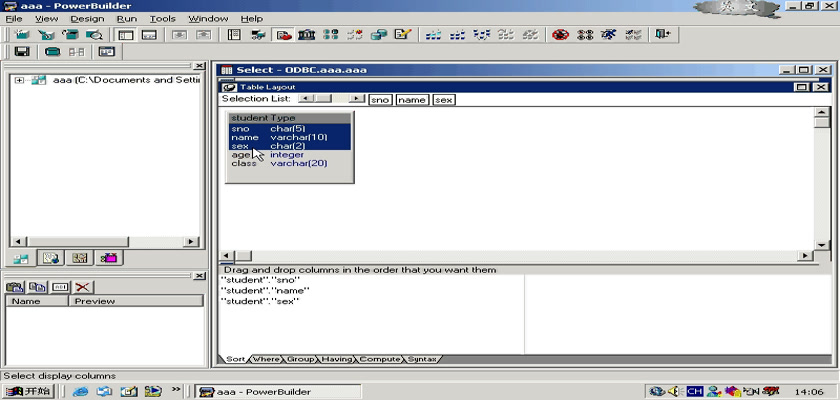Click the third blue deploy workspace icon

coord(482,35)
